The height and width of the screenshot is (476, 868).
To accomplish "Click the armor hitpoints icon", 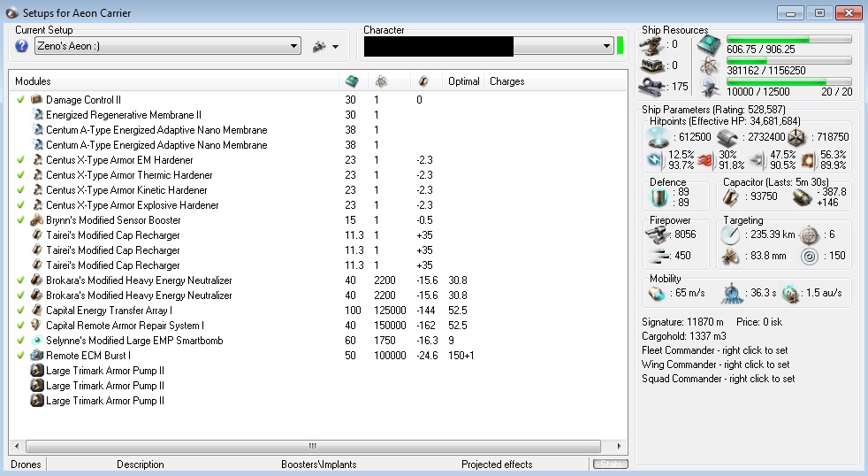I will pos(727,137).
